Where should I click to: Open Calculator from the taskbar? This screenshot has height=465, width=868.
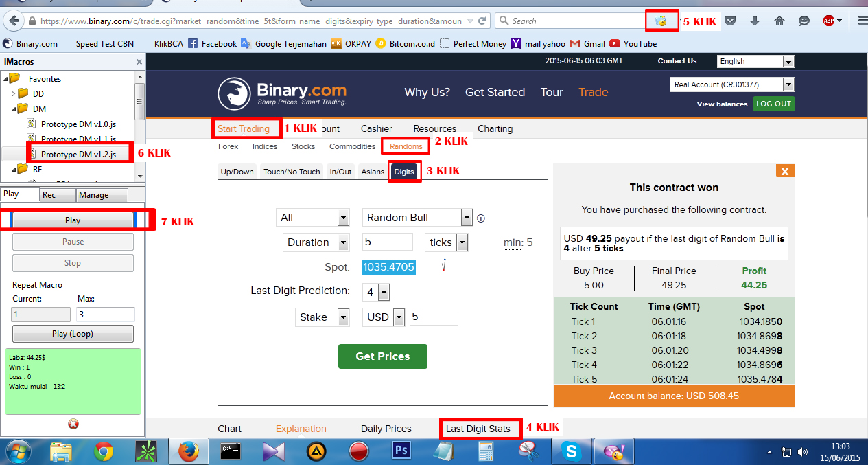pyautogui.click(x=486, y=451)
